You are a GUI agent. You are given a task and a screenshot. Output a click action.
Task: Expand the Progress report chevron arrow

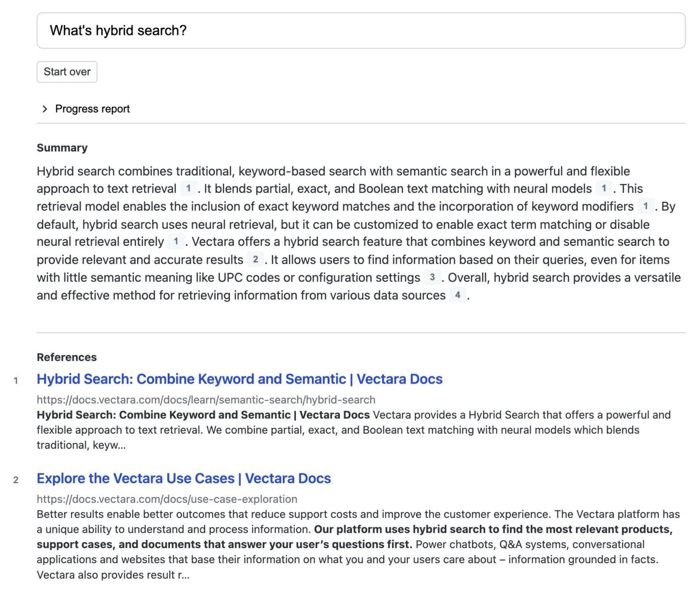pyautogui.click(x=45, y=109)
